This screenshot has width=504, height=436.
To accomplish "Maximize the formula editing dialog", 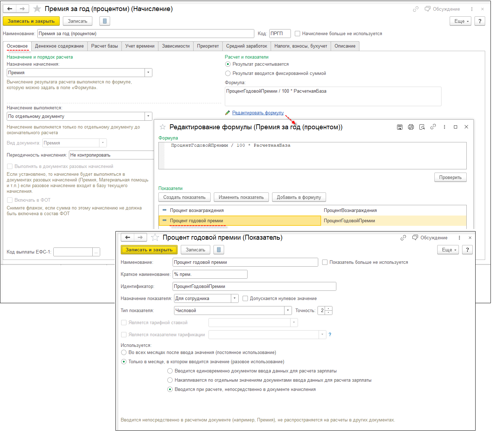I will (x=455, y=127).
